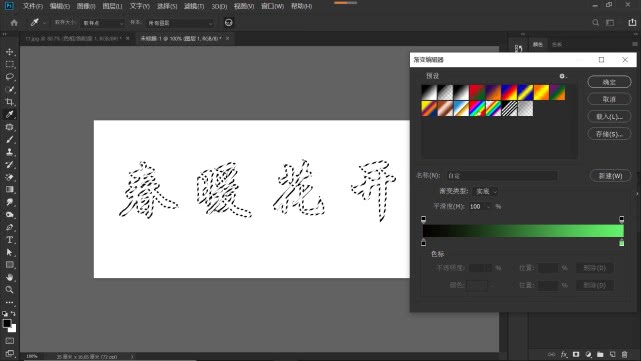
Task: Select the Smudge/Blur tool
Action: (9, 202)
